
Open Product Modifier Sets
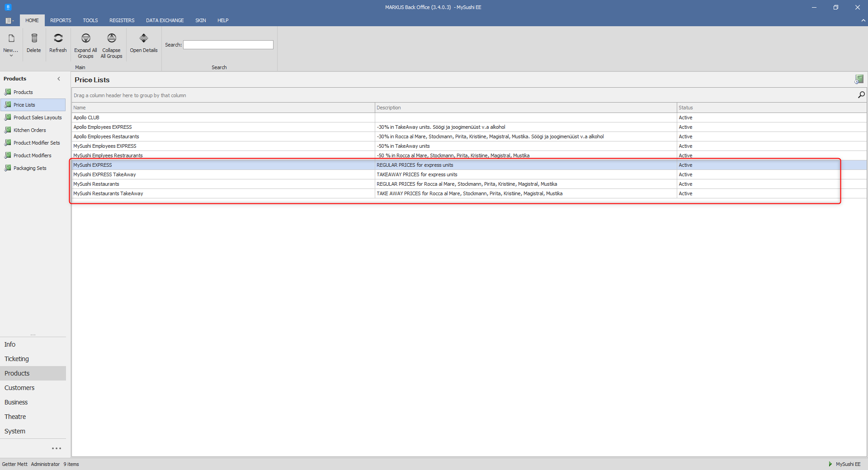pos(36,143)
